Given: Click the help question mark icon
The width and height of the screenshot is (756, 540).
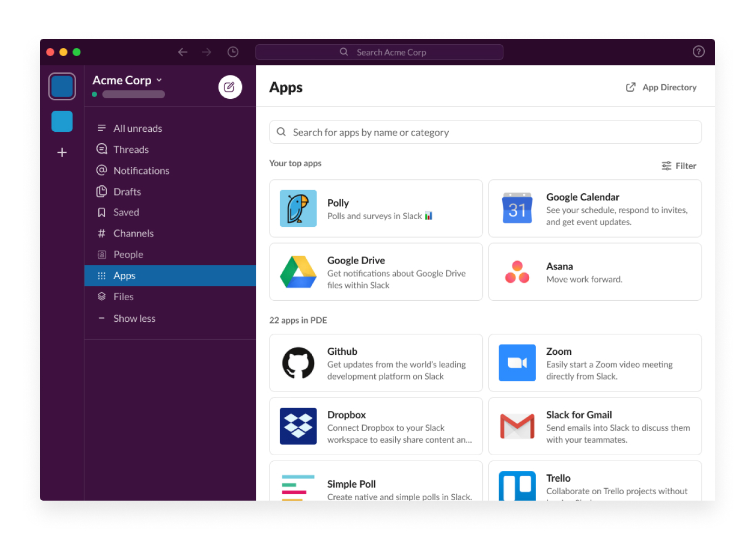Looking at the screenshot, I should pyautogui.click(x=698, y=52).
